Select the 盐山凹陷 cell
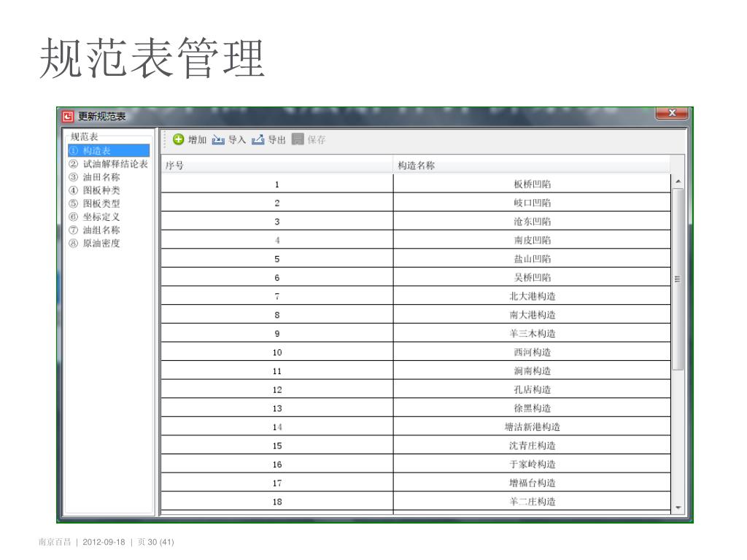The width and height of the screenshot is (747, 560). tap(532, 259)
